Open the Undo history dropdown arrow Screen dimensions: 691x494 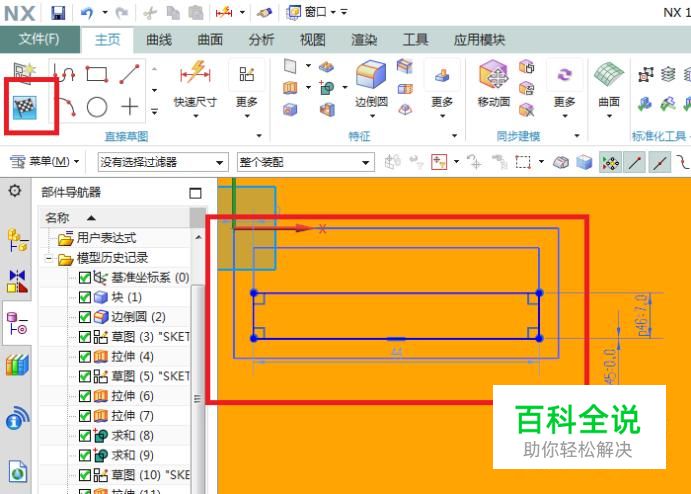pos(105,12)
